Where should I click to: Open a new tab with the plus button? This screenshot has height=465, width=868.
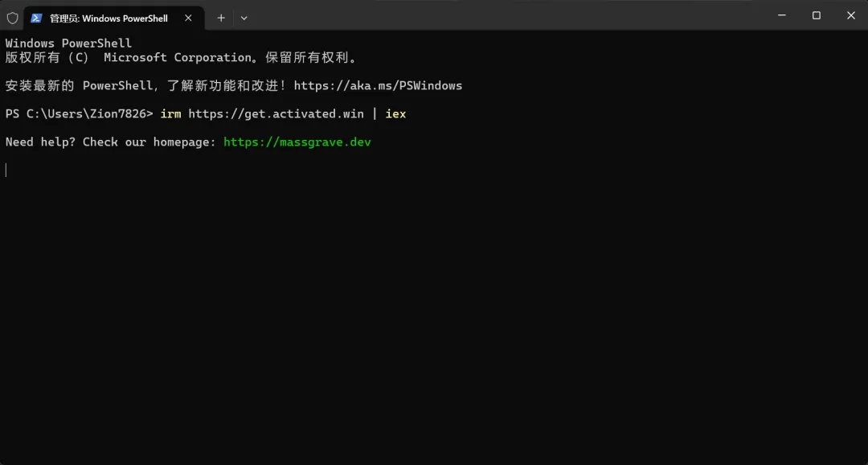221,18
